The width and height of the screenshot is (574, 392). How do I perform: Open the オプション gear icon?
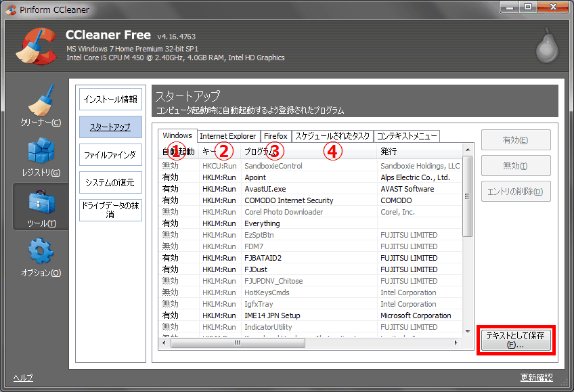(41, 251)
